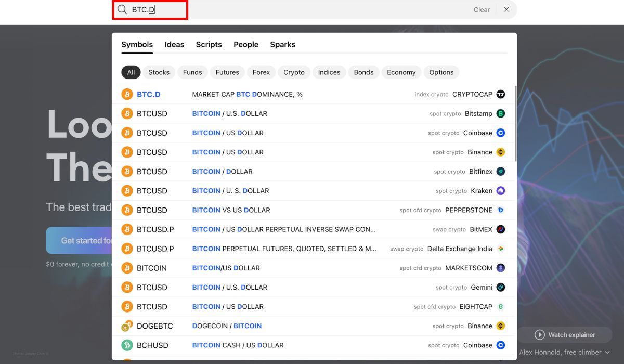This screenshot has width=624, height=364.
Task: Click the Bitstamp exchange logo
Action: pos(501,113)
